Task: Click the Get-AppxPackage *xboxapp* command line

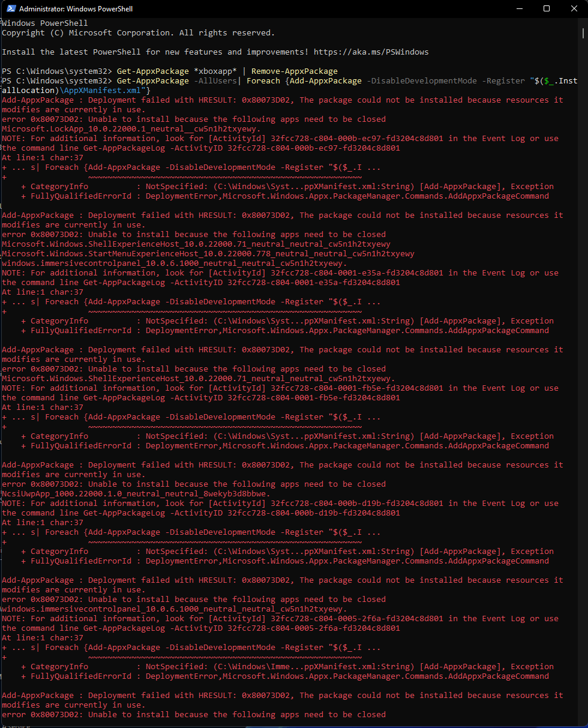Action: tap(170, 71)
